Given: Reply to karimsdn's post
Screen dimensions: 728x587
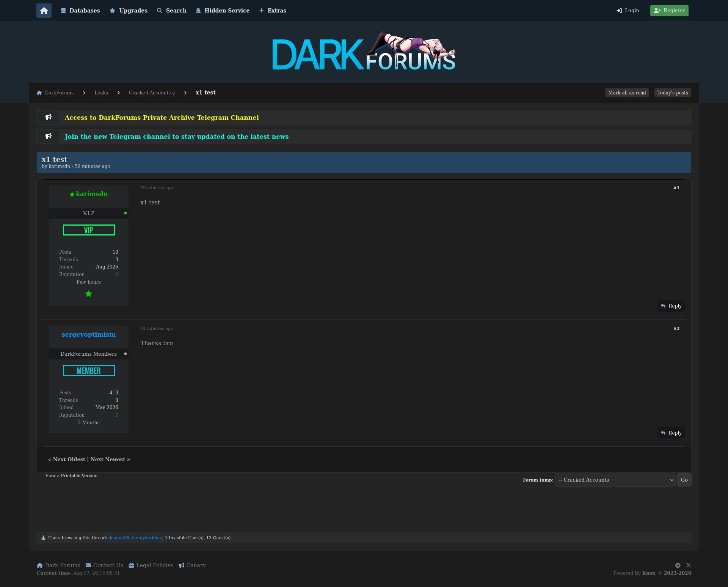Looking at the screenshot, I should [x=671, y=306].
